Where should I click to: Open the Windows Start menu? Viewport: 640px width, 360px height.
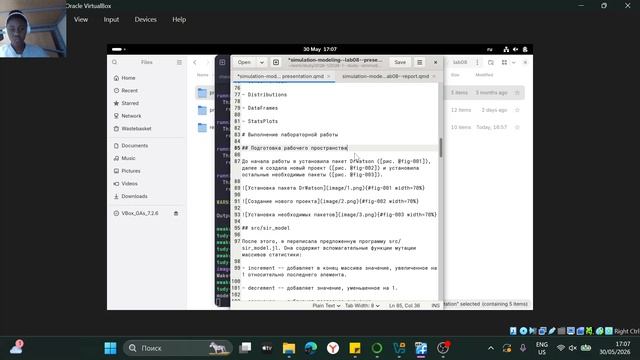coord(110,348)
